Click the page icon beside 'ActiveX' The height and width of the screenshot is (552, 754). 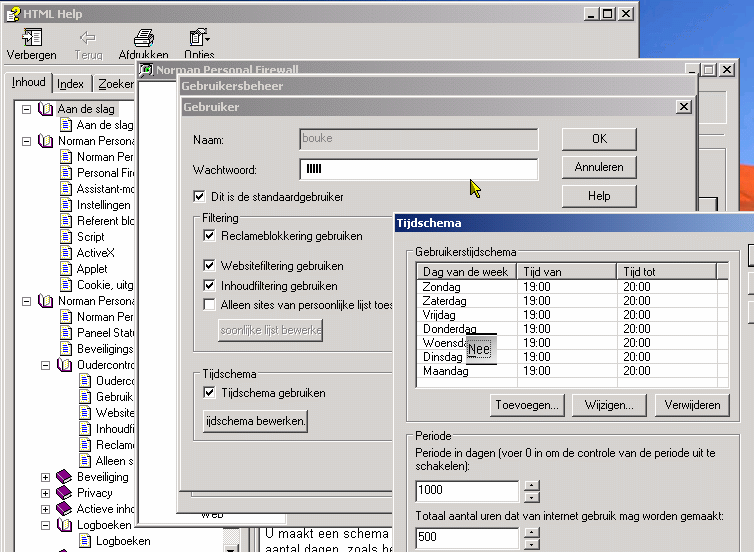coord(66,253)
